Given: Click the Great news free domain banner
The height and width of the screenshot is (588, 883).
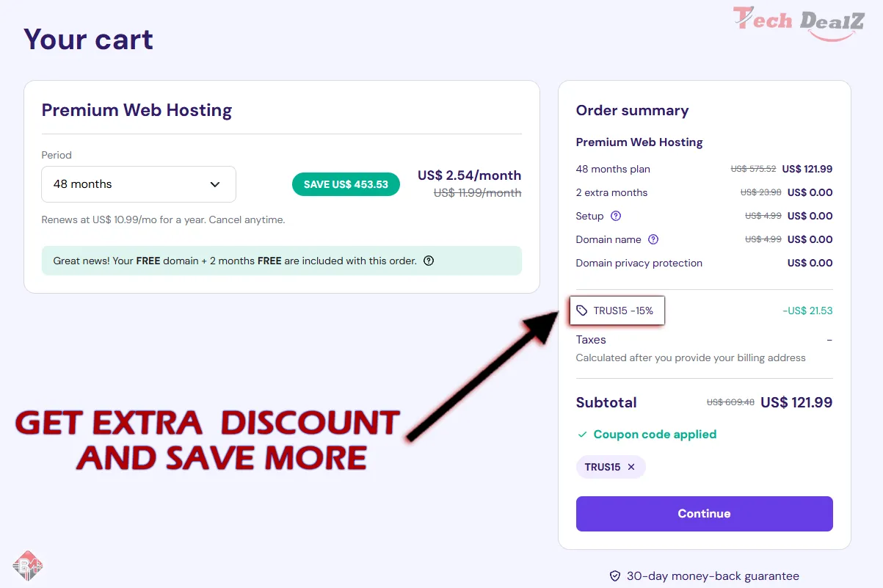Looking at the screenshot, I should tap(282, 261).
